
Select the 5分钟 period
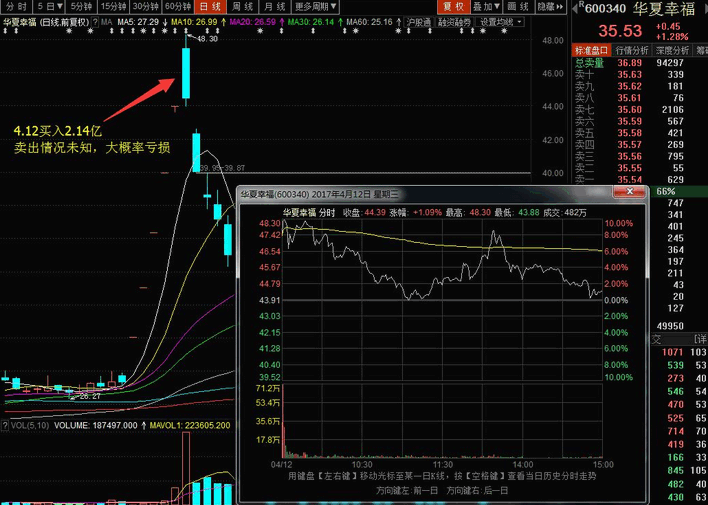(x=81, y=6)
